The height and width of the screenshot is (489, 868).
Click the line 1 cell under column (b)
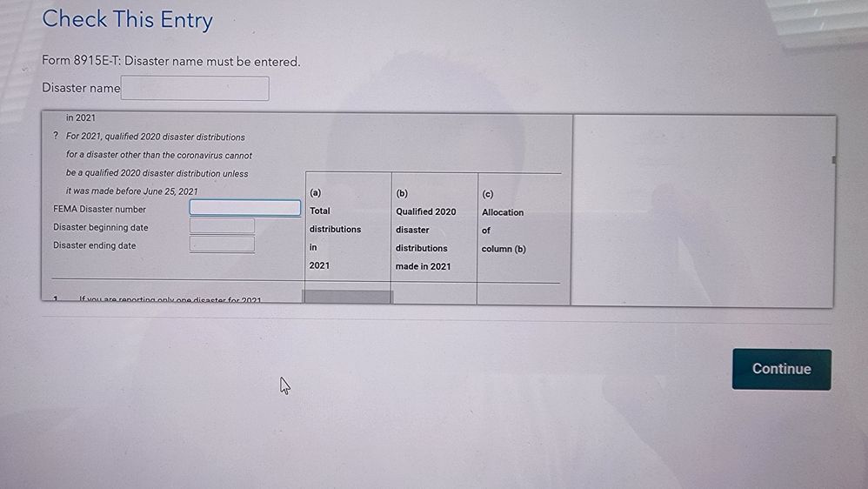click(x=433, y=294)
